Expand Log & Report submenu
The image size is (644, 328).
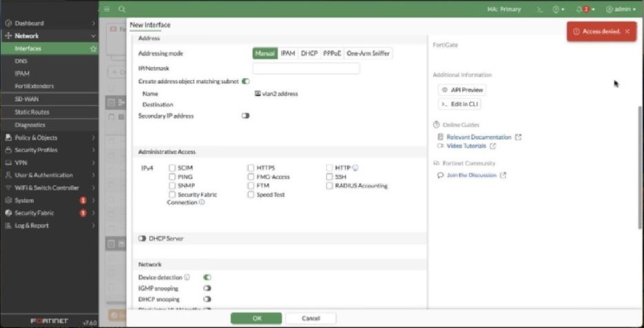click(x=93, y=226)
